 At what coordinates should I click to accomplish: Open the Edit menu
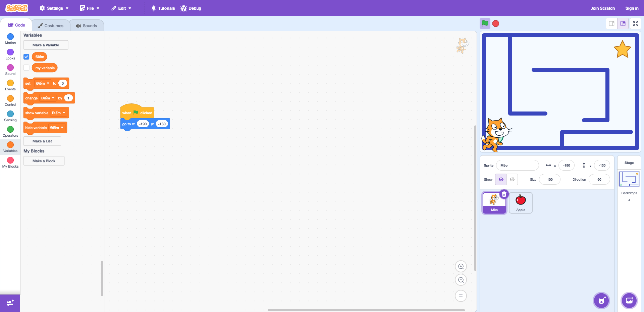click(121, 8)
